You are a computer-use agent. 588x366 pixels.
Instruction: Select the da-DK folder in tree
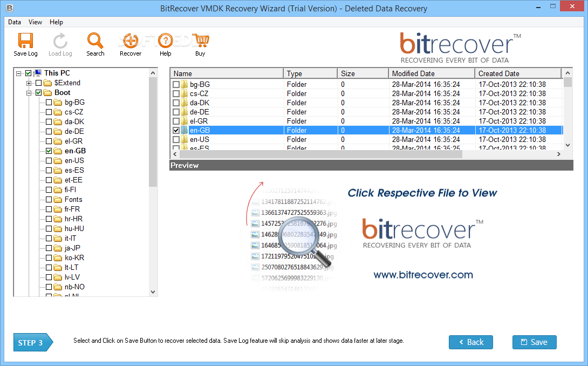[x=74, y=121]
